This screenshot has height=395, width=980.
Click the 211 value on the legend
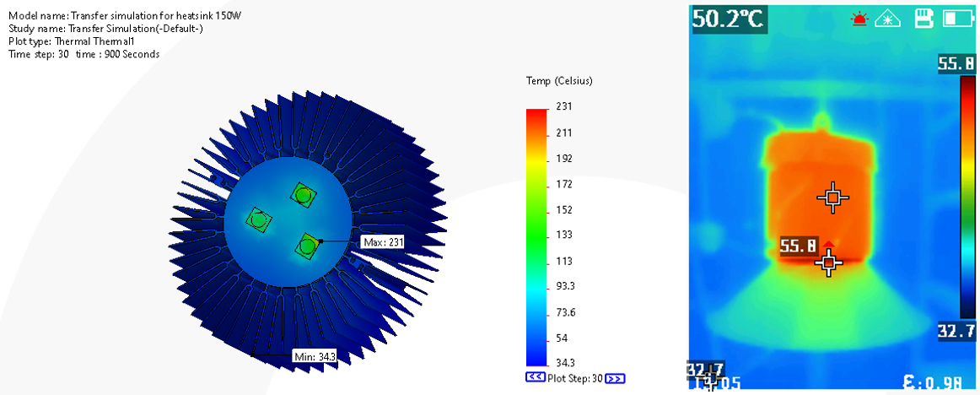(564, 133)
